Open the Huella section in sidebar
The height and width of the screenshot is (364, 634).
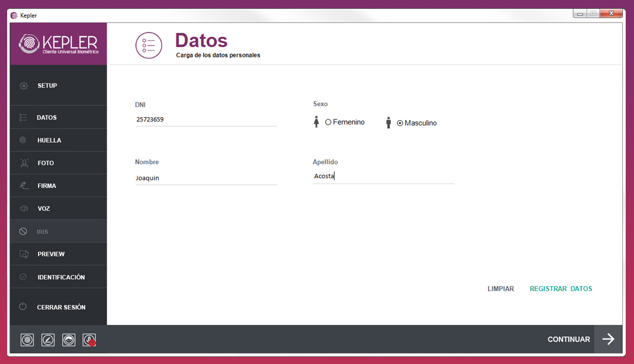coord(49,140)
